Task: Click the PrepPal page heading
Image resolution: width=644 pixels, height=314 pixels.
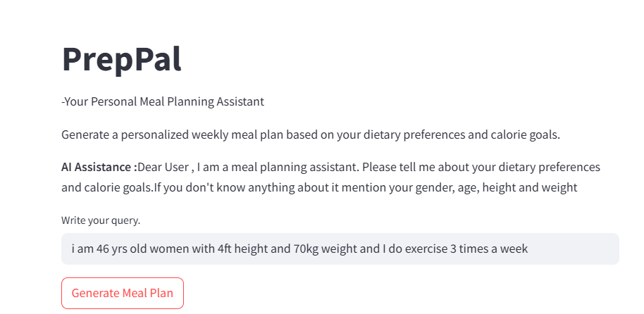Action: click(122, 59)
